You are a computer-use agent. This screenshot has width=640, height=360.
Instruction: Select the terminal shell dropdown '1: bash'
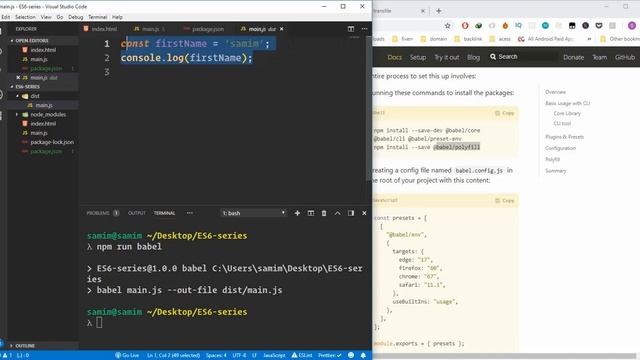(x=253, y=213)
